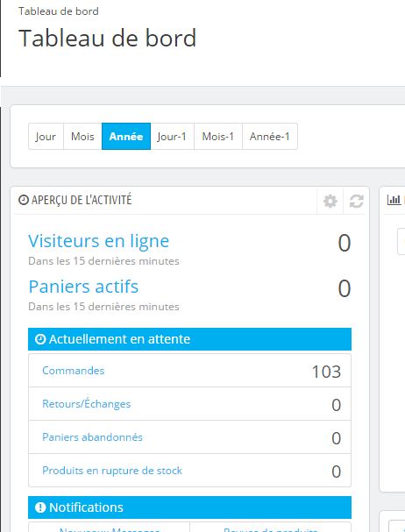This screenshot has height=532, width=405.
Task: Click the Tableau de bord breadcrumb
Action: point(59,11)
